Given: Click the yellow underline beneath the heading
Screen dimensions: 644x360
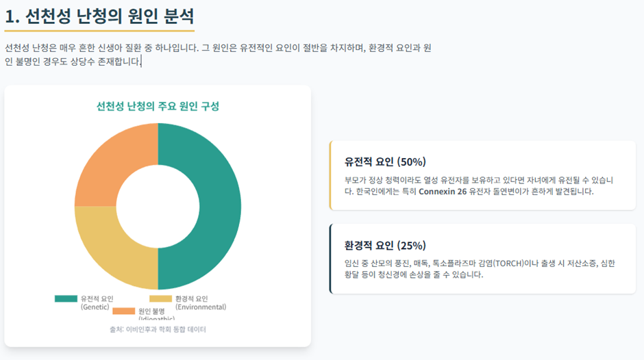Looking at the screenshot, I should click(x=99, y=30).
